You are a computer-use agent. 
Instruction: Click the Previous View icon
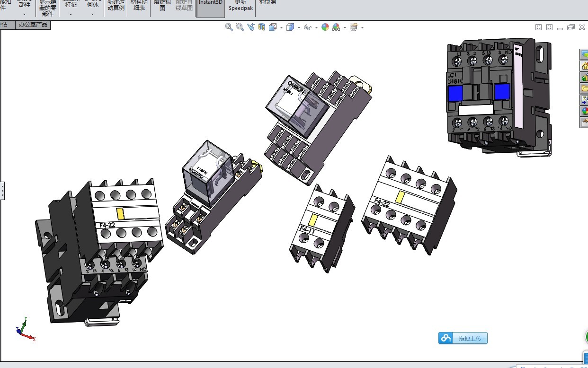(251, 27)
